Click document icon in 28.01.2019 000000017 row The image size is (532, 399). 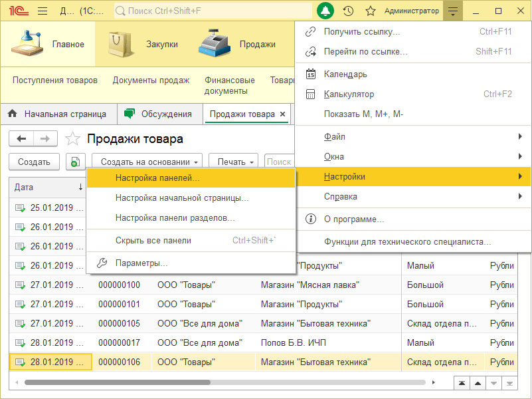pos(21,343)
